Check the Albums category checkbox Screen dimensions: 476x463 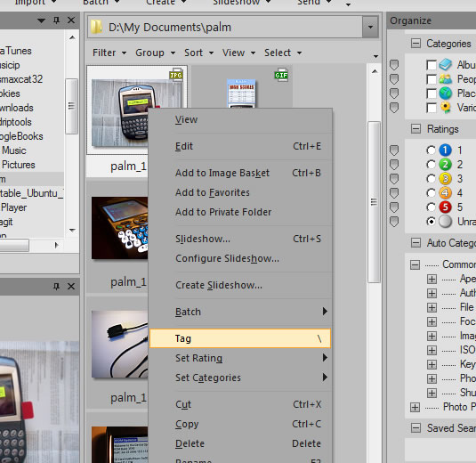tap(432, 65)
